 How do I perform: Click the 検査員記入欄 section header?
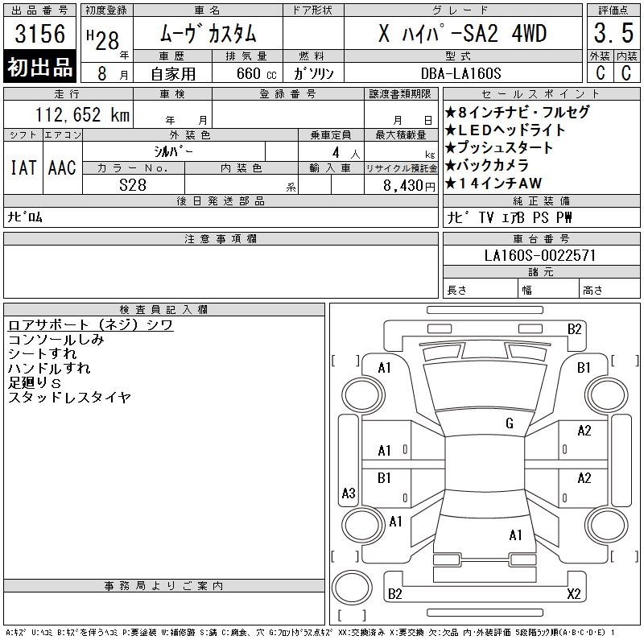(164, 309)
